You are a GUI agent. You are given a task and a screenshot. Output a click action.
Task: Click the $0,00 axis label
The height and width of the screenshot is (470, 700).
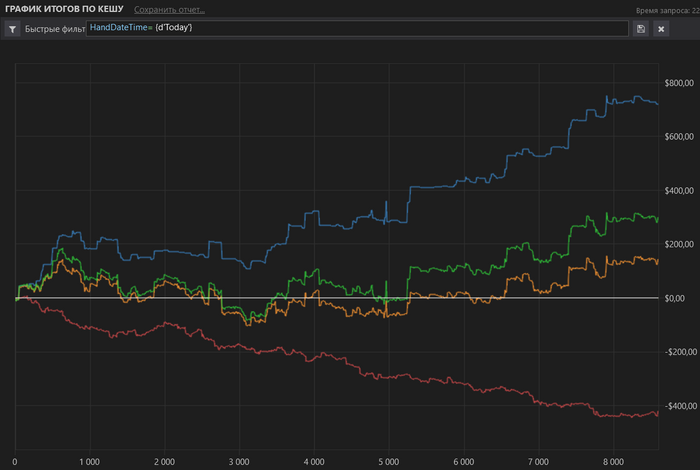click(675, 298)
